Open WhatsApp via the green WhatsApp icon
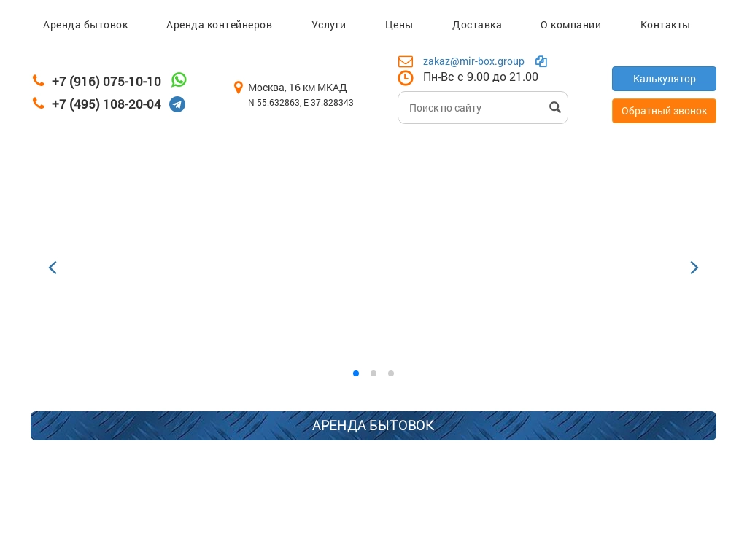Image resolution: width=747 pixels, height=560 pixels. pyautogui.click(x=179, y=79)
